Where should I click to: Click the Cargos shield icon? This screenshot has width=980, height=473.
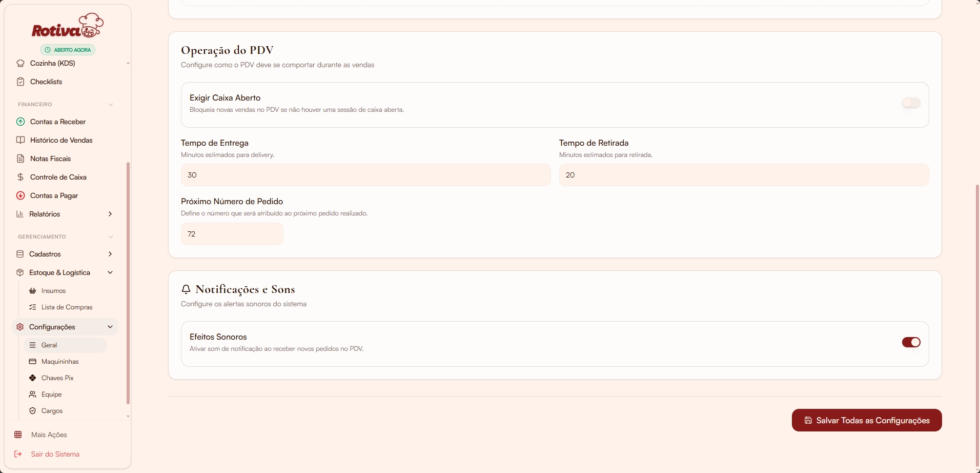(33, 411)
